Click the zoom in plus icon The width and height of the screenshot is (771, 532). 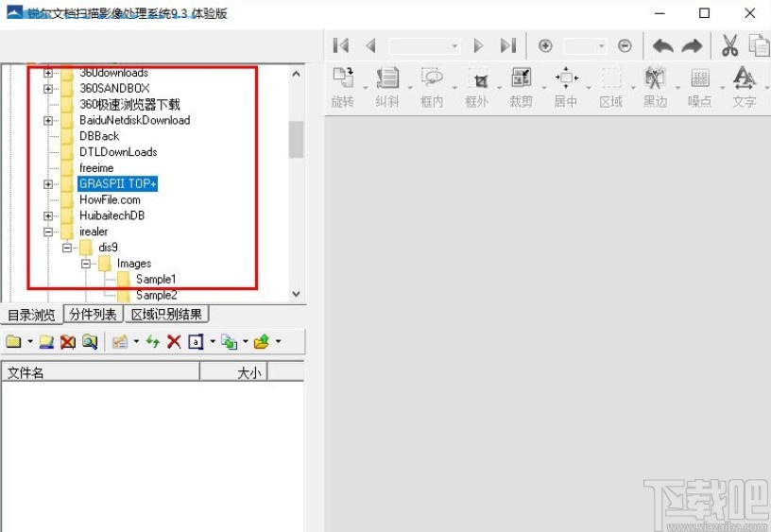coord(545,46)
